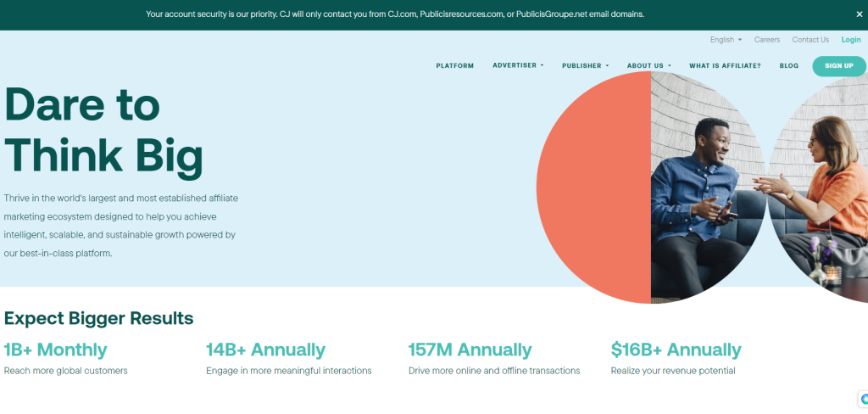The width and height of the screenshot is (868, 414).
Task: Click the security notice banner text
Action: 395,14
